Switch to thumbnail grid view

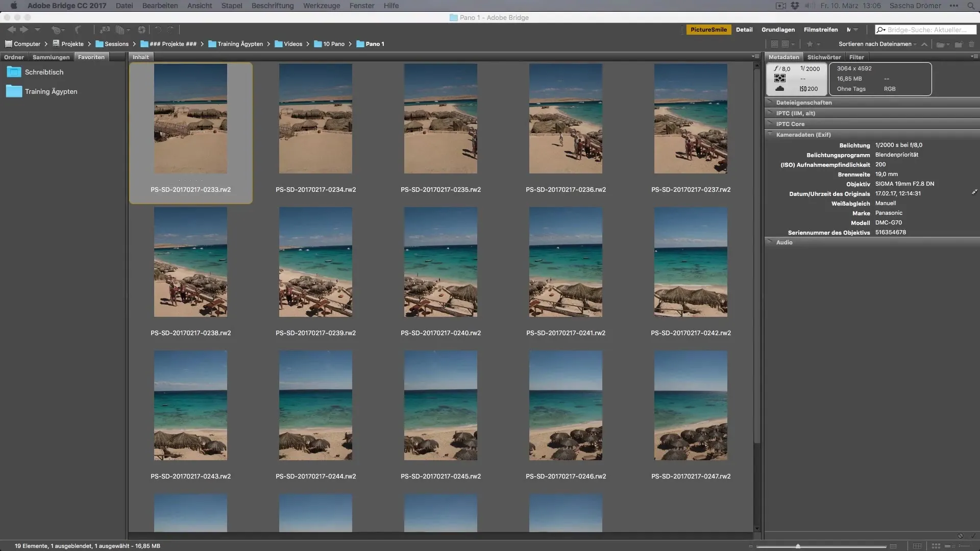(x=936, y=546)
